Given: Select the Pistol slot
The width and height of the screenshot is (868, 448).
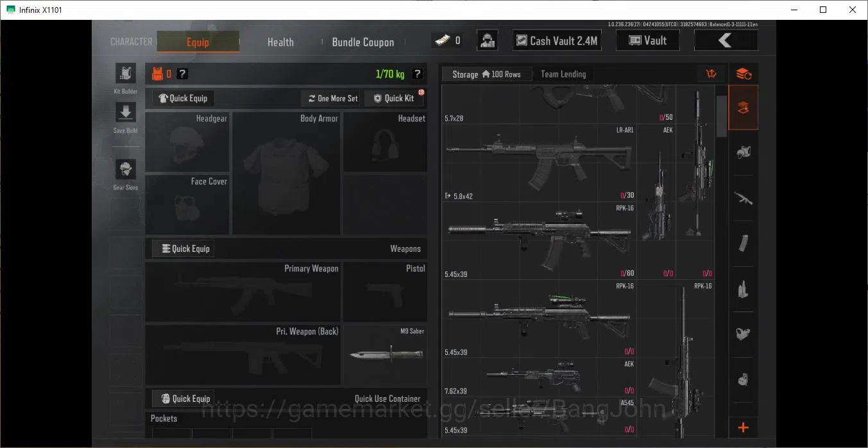Looking at the screenshot, I should (386, 292).
